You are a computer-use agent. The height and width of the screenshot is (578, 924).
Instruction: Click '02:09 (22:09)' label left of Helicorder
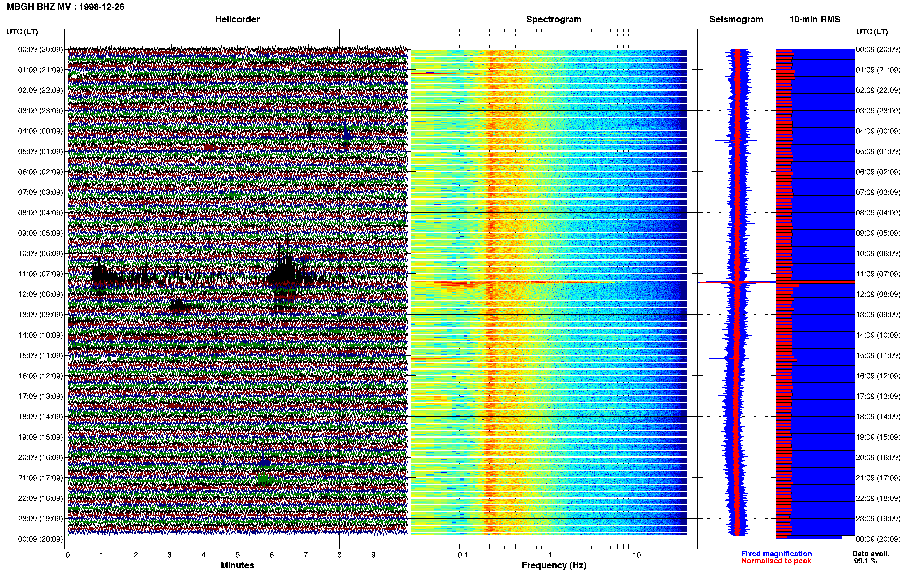pyautogui.click(x=41, y=90)
